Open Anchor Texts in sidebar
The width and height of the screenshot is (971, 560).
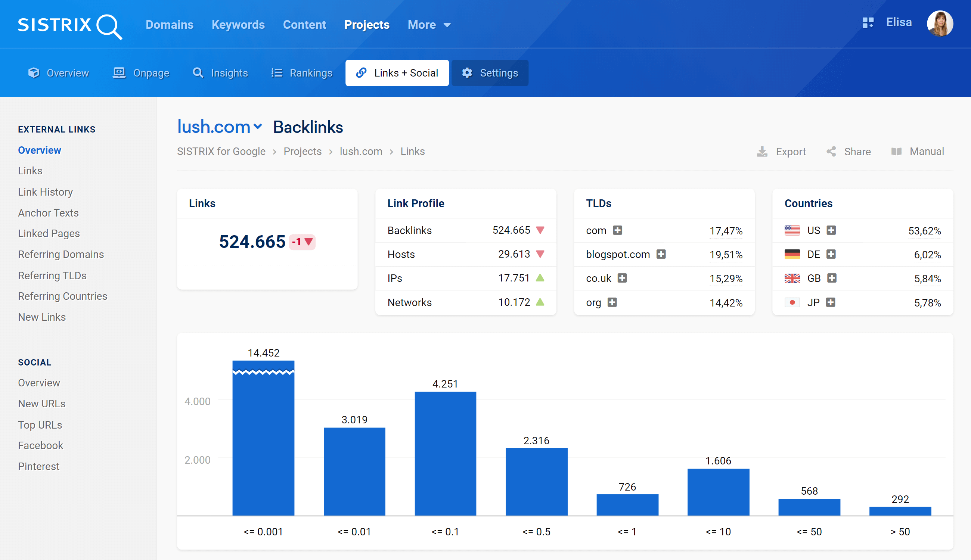click(48, 213)
